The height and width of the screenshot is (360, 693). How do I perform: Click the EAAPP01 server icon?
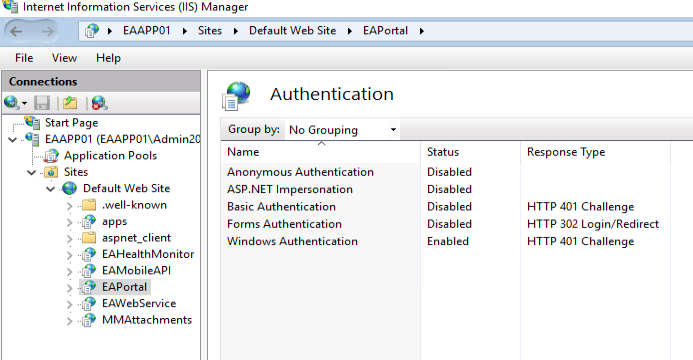pos(32,139)
